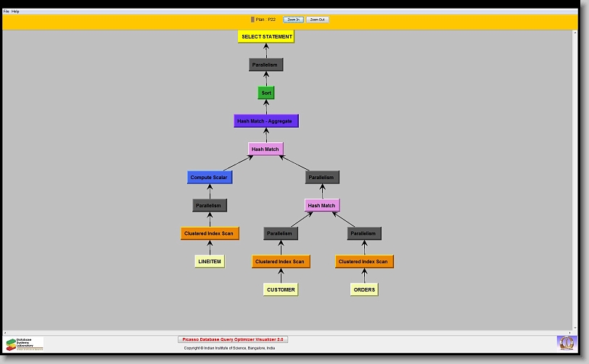Viewport: 589px width, 364px height.
Task: Click the Zoom Out button
Action: (317, 20)
